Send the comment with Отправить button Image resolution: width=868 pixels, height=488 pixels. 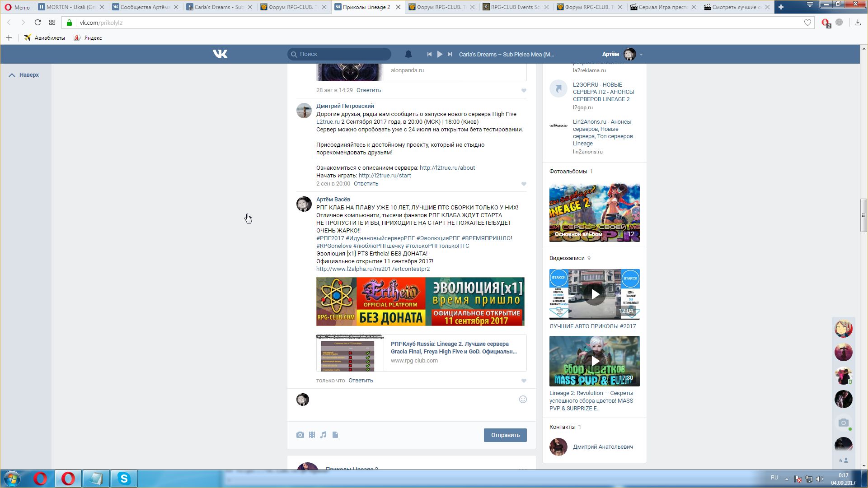tap(505, 435)
